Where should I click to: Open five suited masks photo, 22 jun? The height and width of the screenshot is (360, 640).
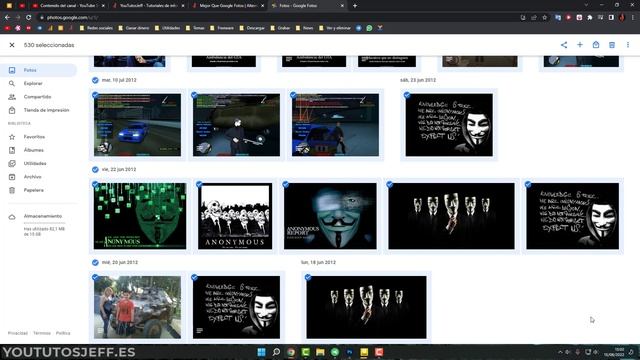pos(451,216)
